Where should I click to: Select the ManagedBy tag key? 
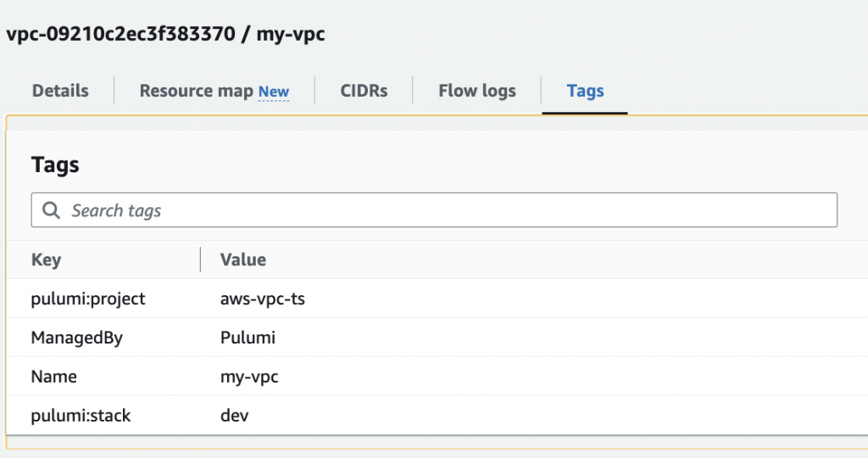click(x=77, y=338)
